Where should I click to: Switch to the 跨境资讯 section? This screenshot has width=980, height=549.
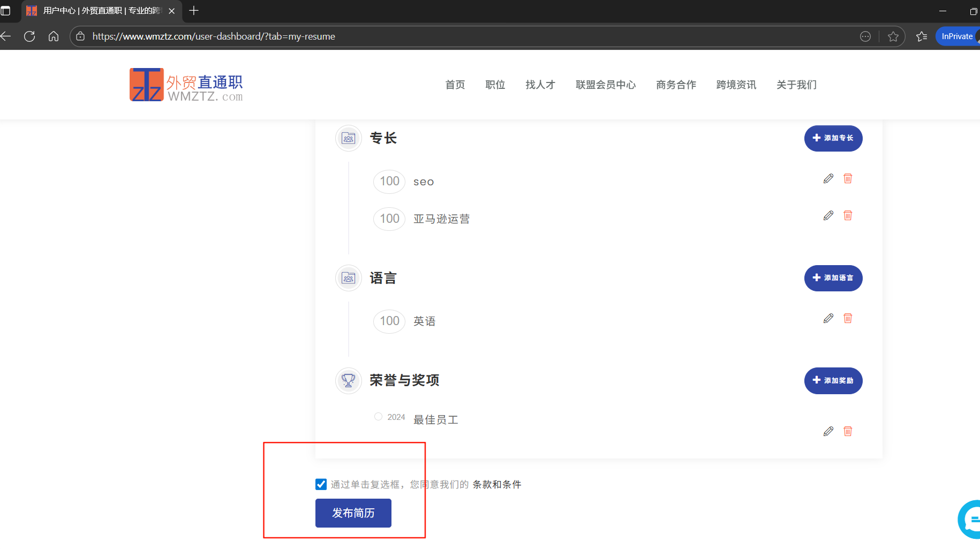point(736,85)
